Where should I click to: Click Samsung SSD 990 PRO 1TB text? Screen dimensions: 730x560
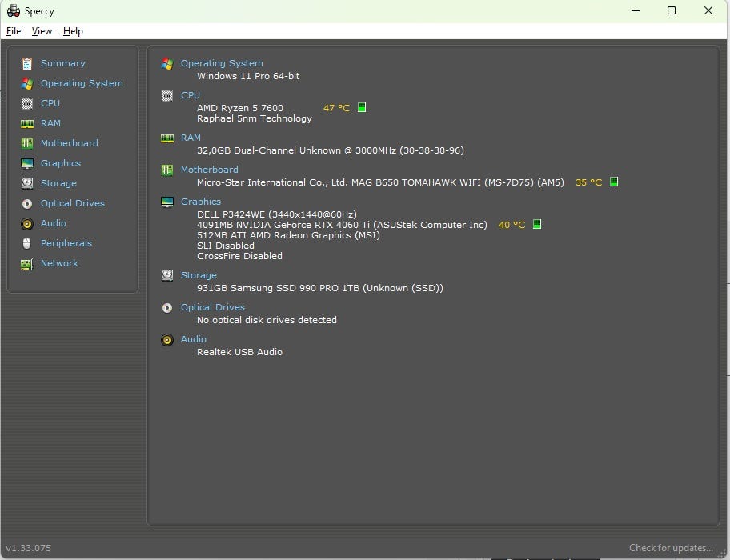click(x=320, y=288)
